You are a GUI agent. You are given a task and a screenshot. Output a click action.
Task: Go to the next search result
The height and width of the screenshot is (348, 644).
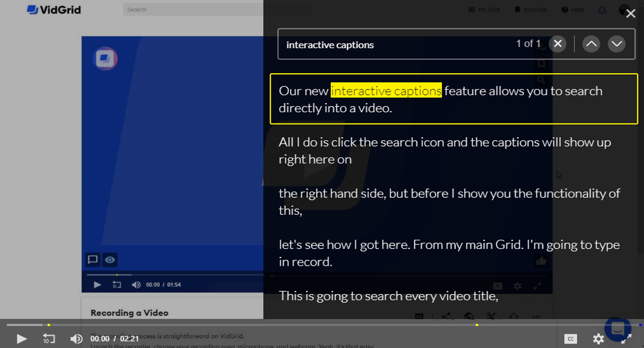tap(616, 44)
